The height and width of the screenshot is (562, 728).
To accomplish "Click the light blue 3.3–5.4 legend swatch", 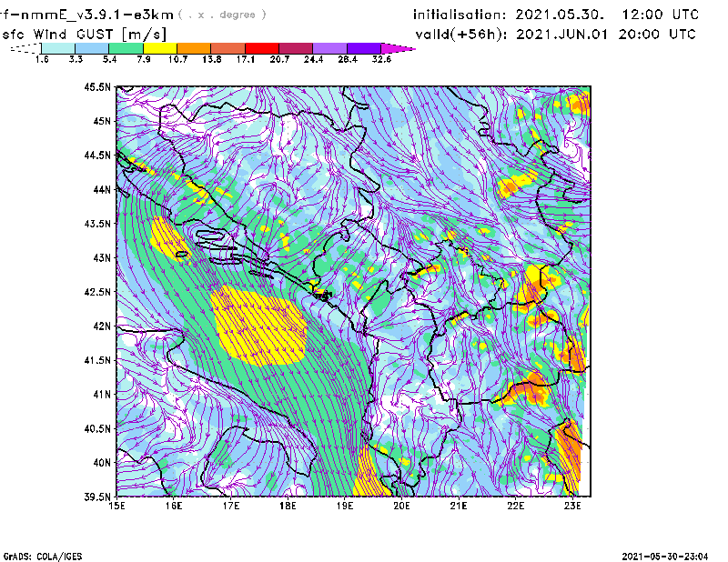I will (x=92, y=48).
